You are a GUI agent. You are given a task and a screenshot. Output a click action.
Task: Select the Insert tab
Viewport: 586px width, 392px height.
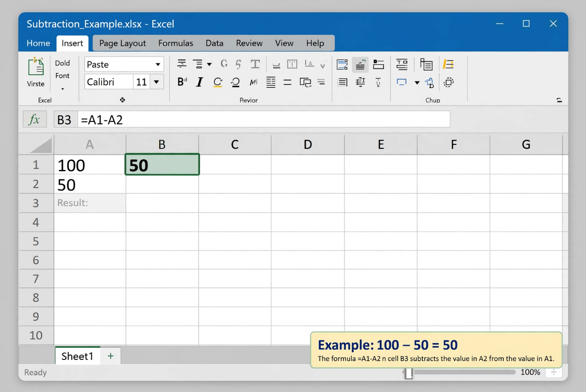(x=72, y=43)
